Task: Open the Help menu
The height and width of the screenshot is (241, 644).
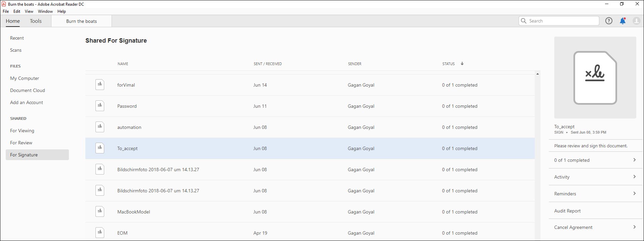Action: point(62,11)
